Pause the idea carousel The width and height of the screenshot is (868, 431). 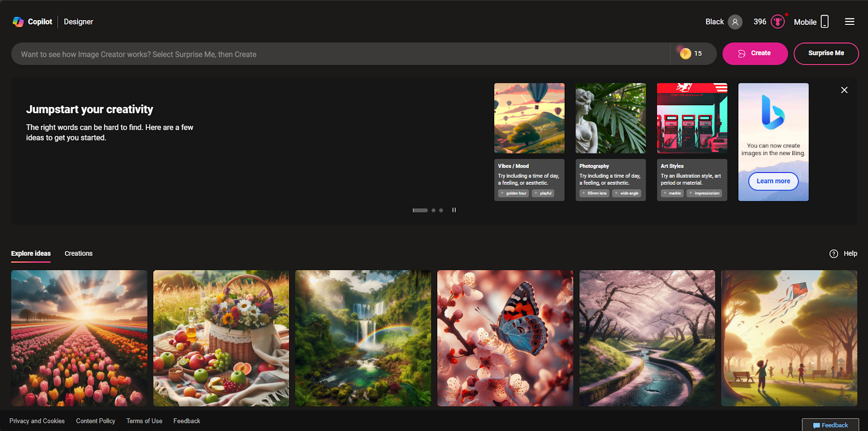454,210
